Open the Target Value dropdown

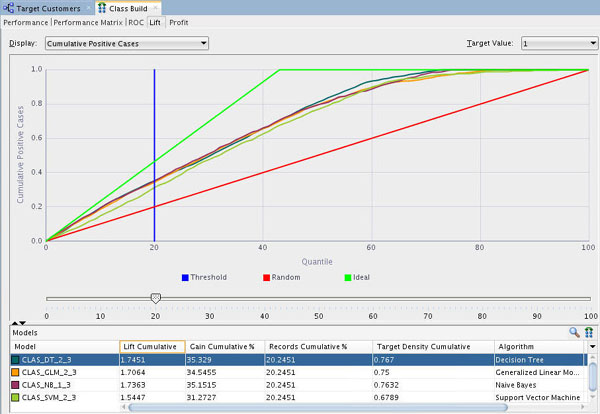559,43
